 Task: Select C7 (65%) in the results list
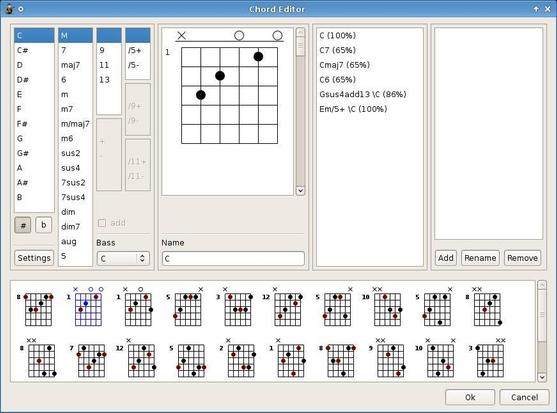(370, 50)
